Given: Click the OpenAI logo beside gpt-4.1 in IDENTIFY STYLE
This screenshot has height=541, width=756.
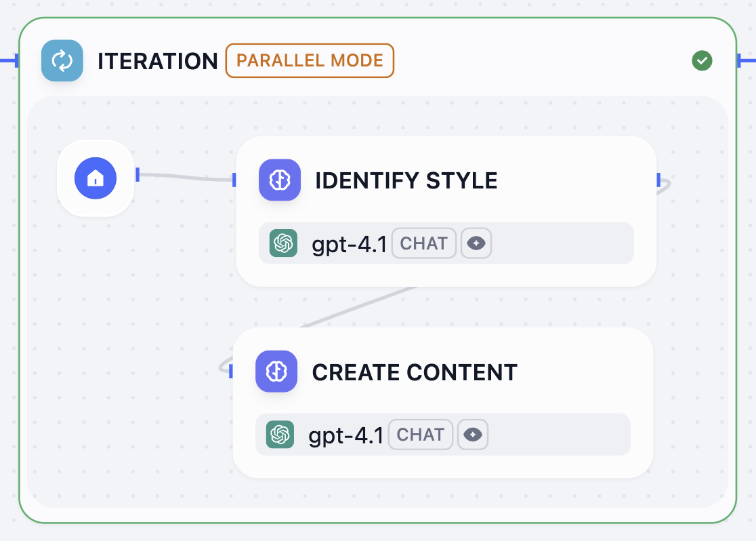Looking at the screenshot, I should 282,243.
